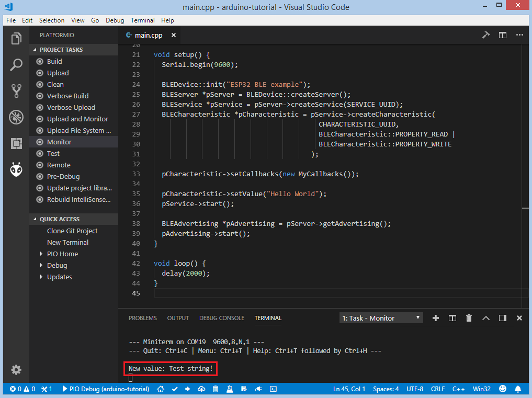Open the editor More Actions ellipsis
Viewport: 532px width, 398px height.
(x=519, y=35)
